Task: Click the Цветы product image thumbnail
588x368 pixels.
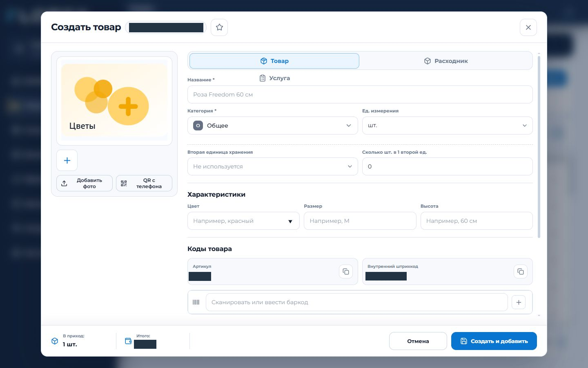Action: (x=114, y=101)
